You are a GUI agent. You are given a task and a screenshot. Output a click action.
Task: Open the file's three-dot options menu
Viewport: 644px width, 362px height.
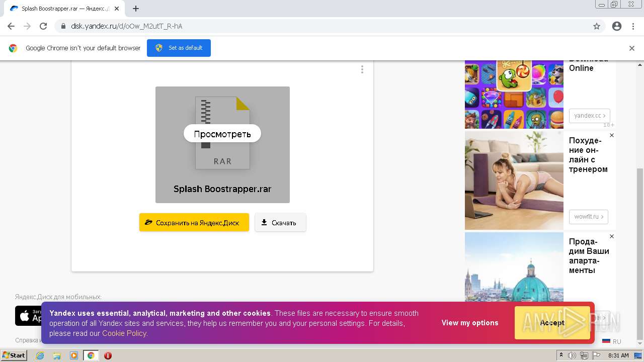[362, 70]
